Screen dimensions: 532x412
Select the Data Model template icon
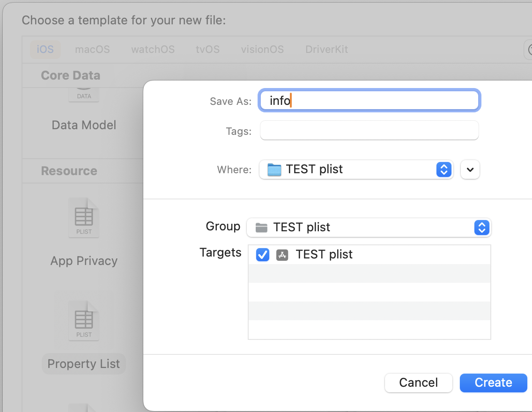click(84, 94)
